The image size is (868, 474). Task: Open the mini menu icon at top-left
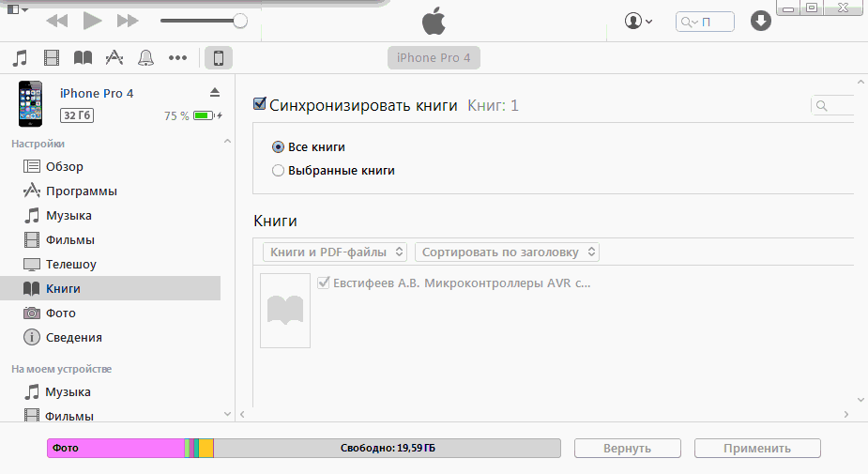[17, 8]
